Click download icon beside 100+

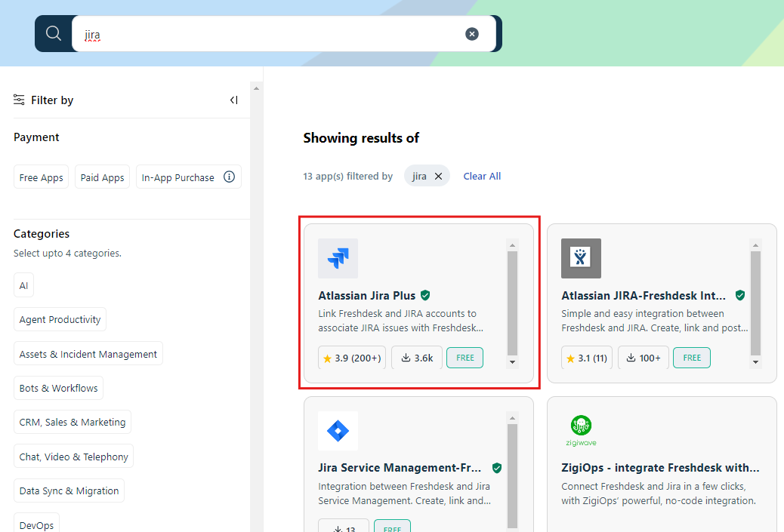pos(631,358)
